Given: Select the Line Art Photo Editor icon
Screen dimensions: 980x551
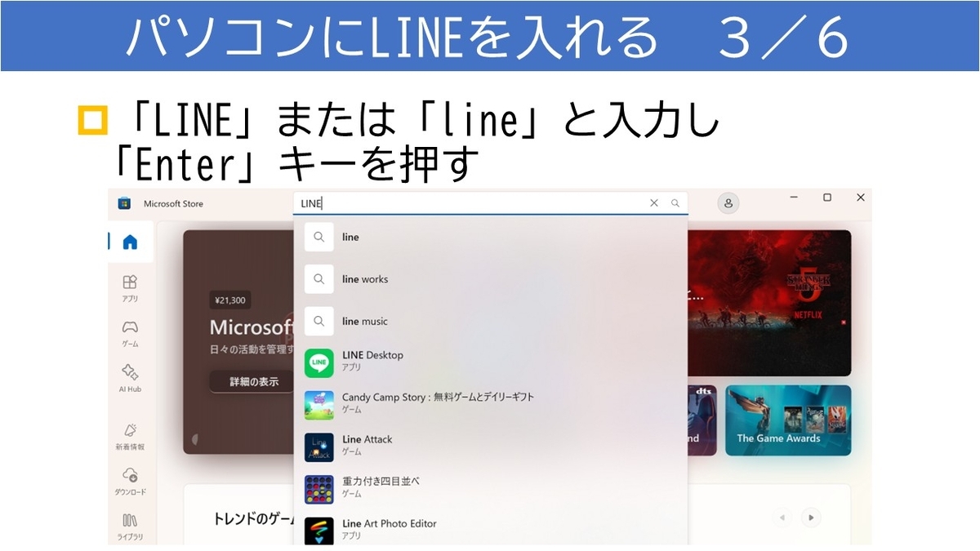Looking at the screenshot, I should click(x=319, y=531).
